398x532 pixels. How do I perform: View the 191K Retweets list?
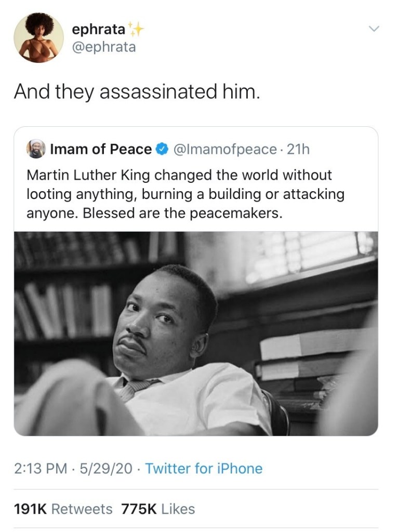[63, 509]
